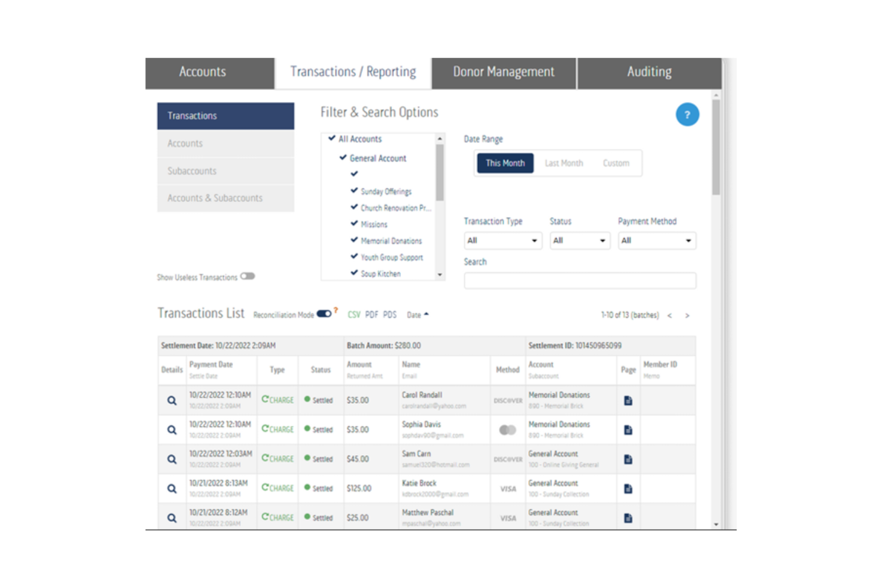The height and width of the screenshot is (588, 882).
Task: Click the magnifier icon for Sam Carn's charge
Action: pyautogui.click(x=171, y=459)
